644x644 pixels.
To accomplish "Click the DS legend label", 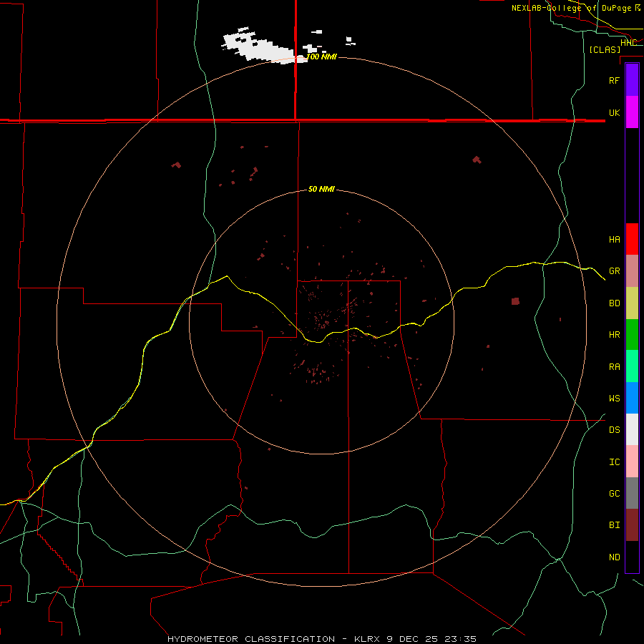I will pyautogui.click(x=614, y=429).
